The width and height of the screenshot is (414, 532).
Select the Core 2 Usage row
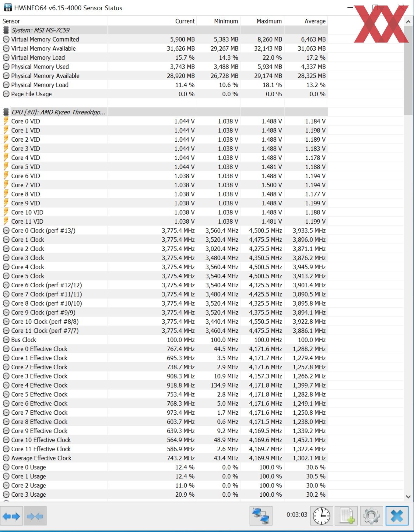[164, 485]
